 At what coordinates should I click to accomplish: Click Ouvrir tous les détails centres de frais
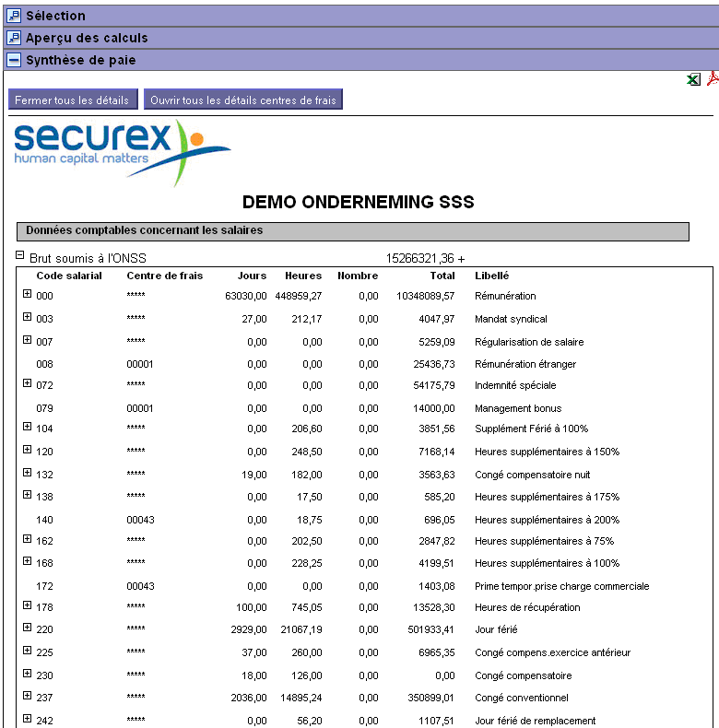[x=243, y=100]
